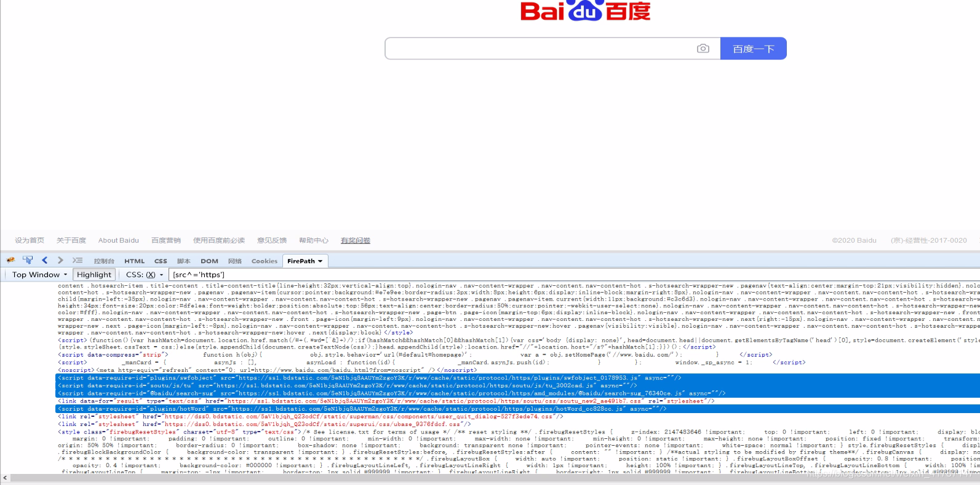
Task: Open the 有奖问卷 link
Action: (x=356, y=240)
